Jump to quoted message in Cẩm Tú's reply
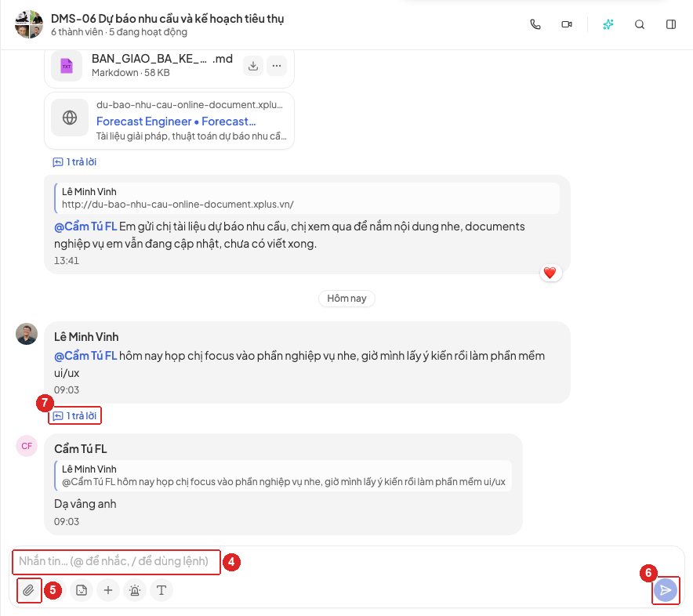The width and height of the screenshot is (693, 616). 283,476
